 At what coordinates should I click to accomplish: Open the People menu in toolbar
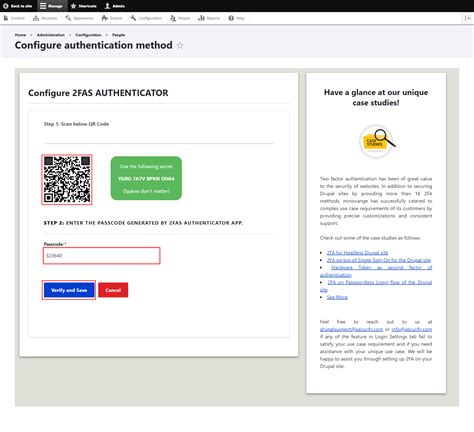coord(180,18)
